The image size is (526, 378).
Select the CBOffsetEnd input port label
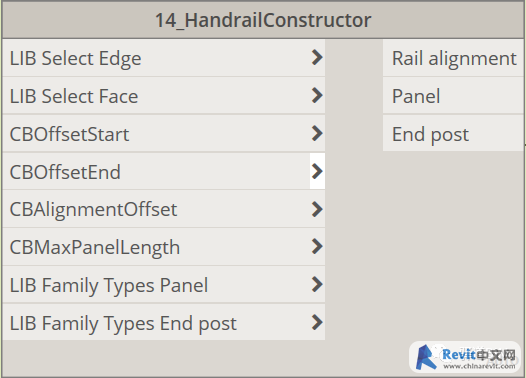click(x=65, y=172)
